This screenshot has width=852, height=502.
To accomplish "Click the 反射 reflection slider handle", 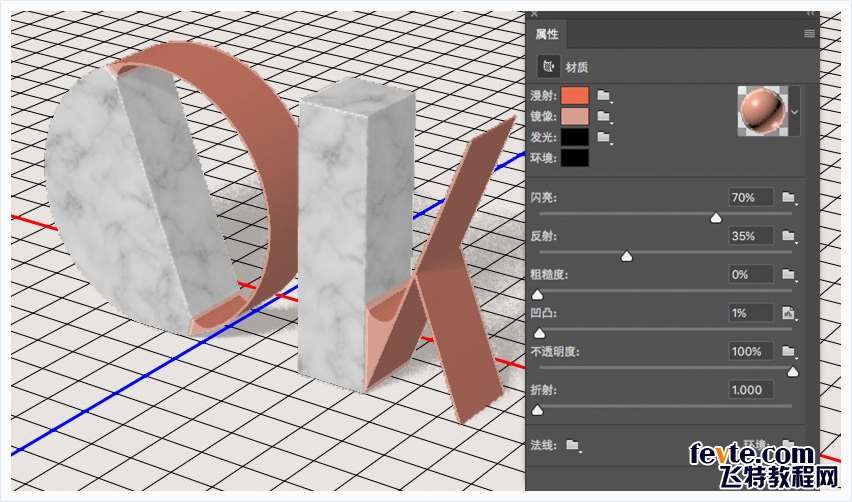I will 627,256.
